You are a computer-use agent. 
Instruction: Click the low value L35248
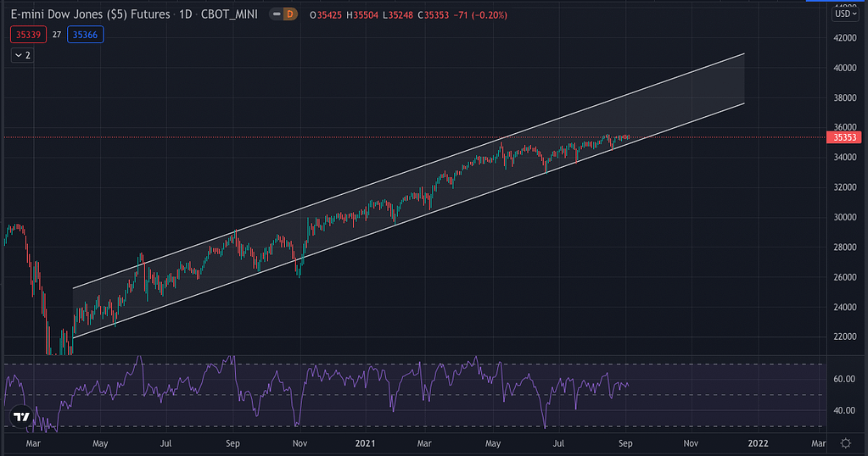tap(398, 15)
